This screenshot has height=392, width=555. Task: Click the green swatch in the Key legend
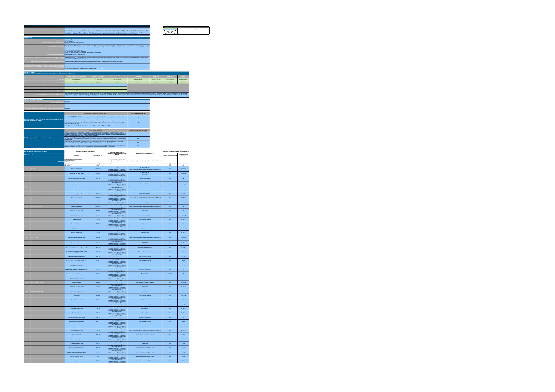tap(170, 28)
